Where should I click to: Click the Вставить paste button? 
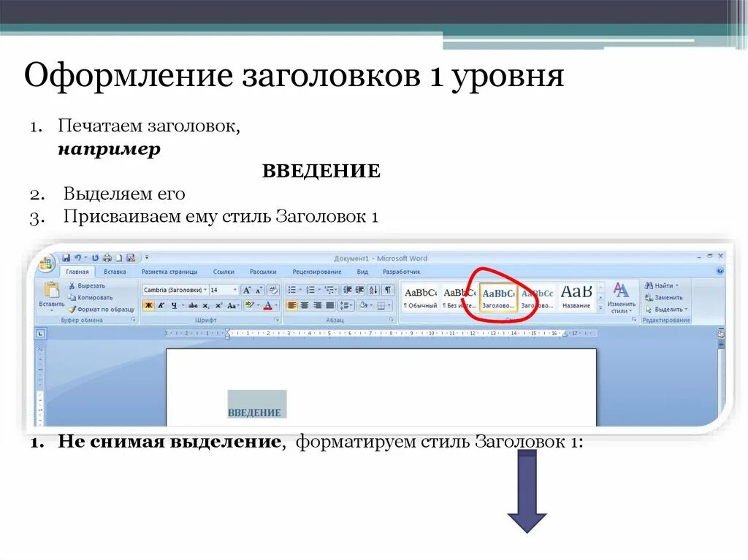pos(52,296)
